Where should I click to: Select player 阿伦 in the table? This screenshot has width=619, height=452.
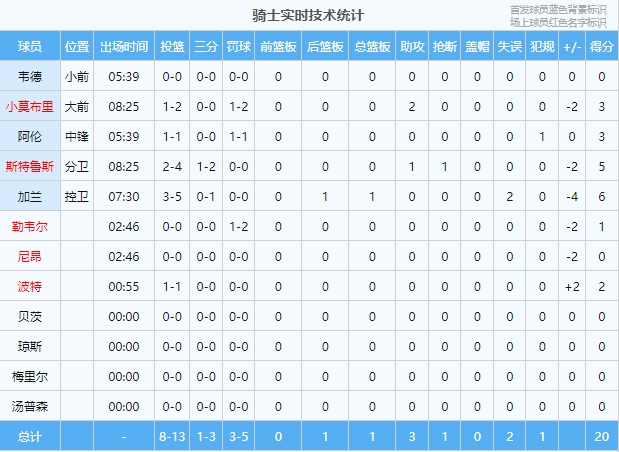pyautogui.click(x=30, y=137)
